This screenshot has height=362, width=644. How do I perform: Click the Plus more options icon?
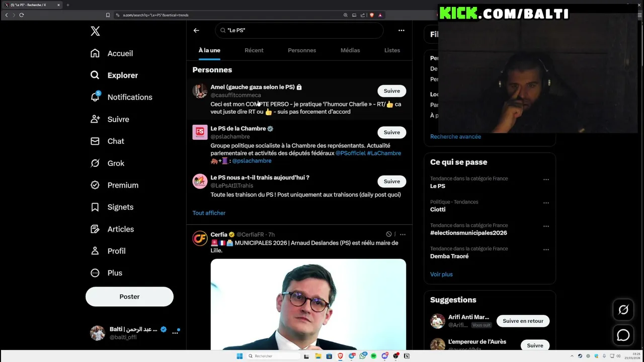point(95,273)
